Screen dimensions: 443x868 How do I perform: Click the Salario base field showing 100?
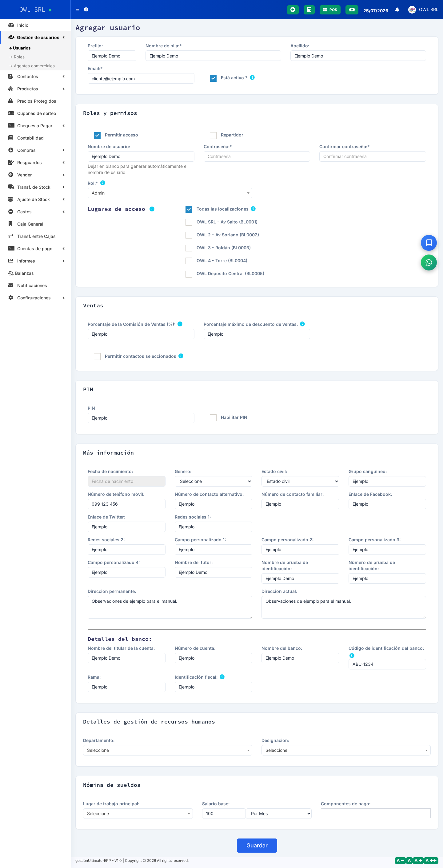(224, 813)
